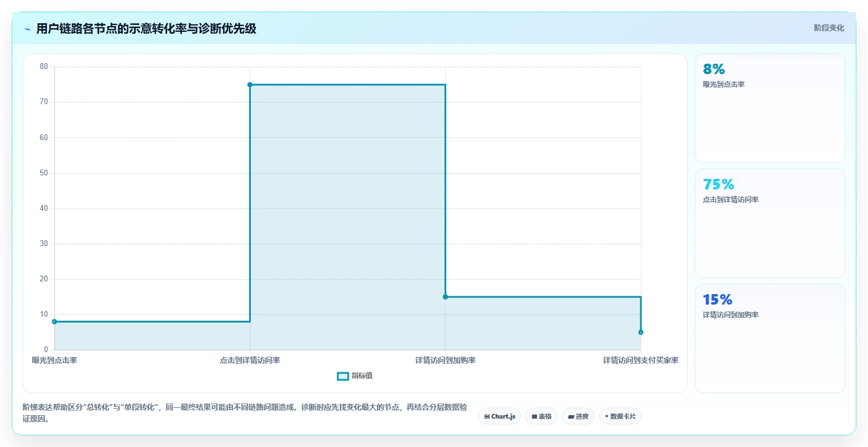
Task: Click the 指标值 legend label
Action: [362, 376]
